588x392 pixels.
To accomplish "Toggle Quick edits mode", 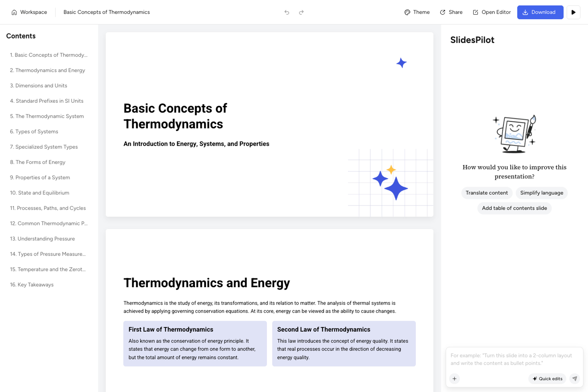I will coord(547,379).
